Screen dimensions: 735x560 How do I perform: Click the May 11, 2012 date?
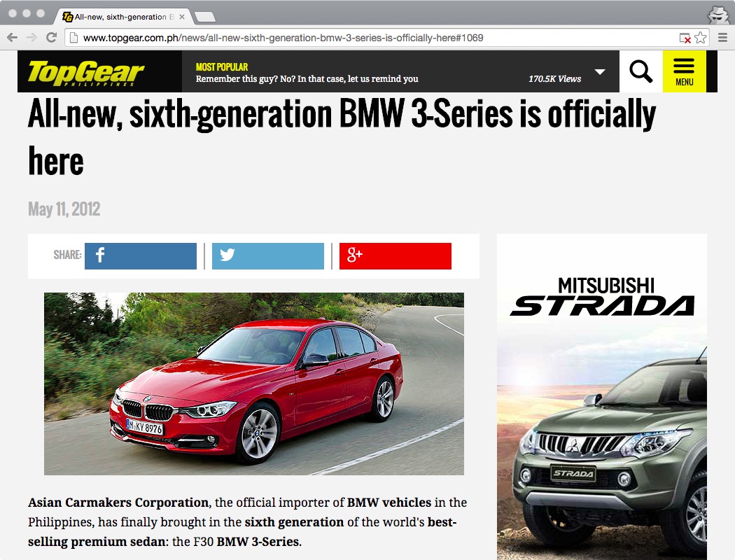coord(64,209)
